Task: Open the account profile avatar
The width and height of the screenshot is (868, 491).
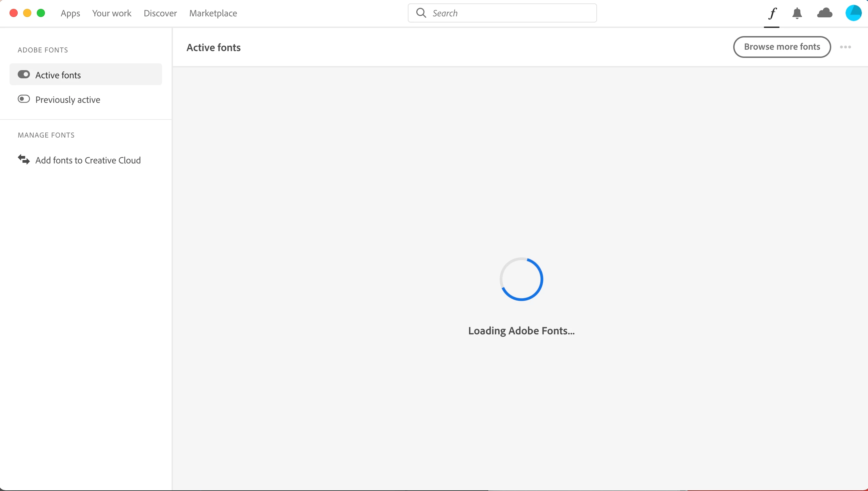Action: click(853, 13)
